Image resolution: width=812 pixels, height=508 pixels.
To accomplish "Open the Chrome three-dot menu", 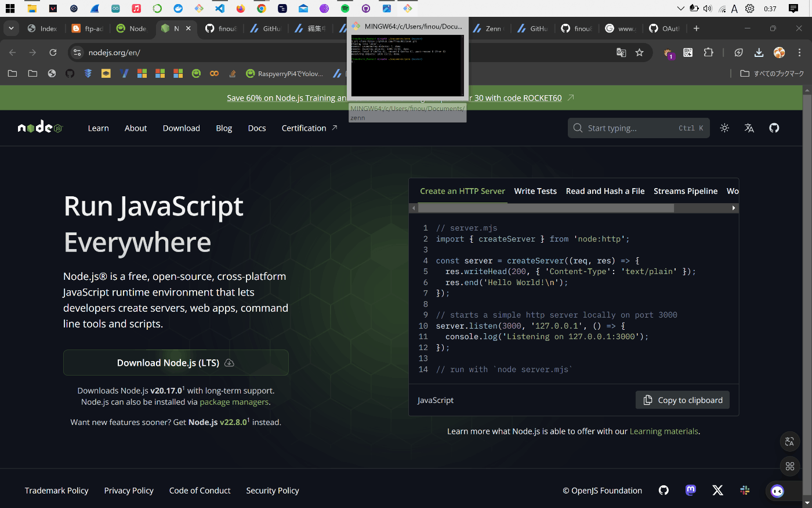I will coord(800,52).
